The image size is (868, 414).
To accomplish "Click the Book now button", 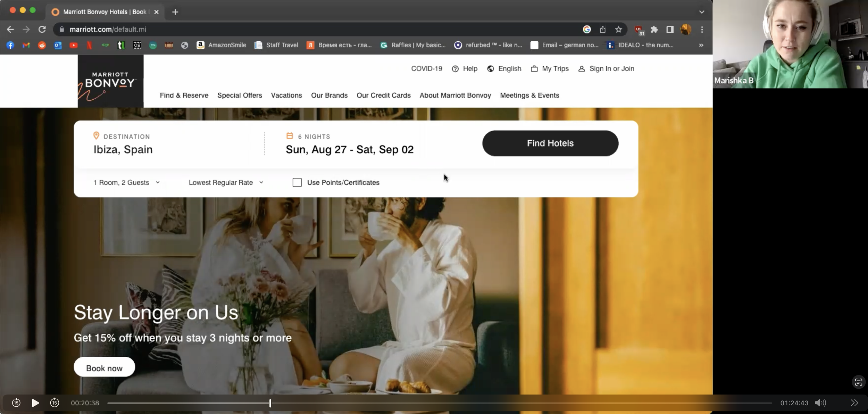I will click(104, 368).
